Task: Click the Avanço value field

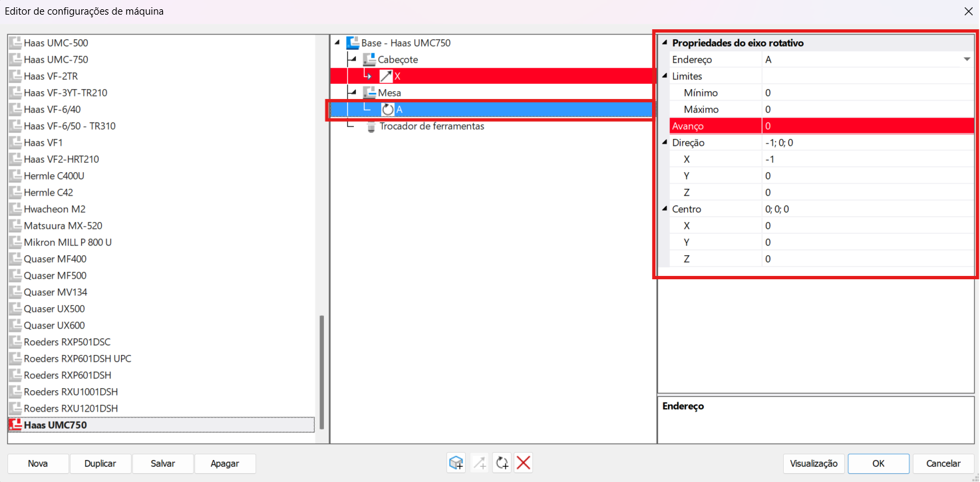Action: click(x=868, y=126)
